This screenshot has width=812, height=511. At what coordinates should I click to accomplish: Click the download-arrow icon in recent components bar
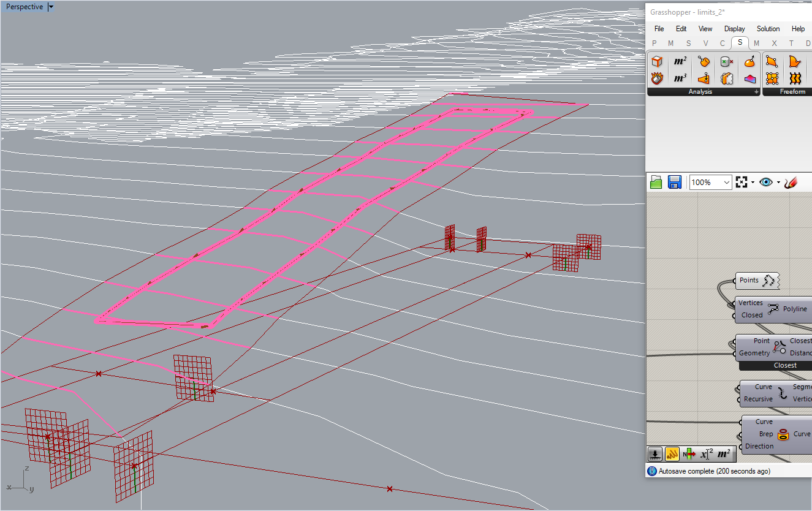pos(655,454)
